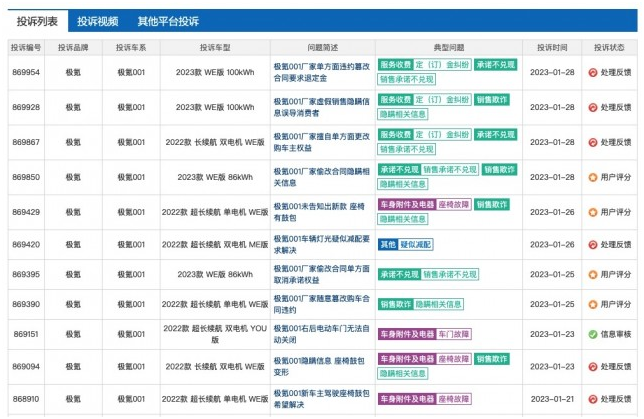Viewport: 644px width, 419px height.
Task: Click the status icon in row 869094
Action: [593, 367]
